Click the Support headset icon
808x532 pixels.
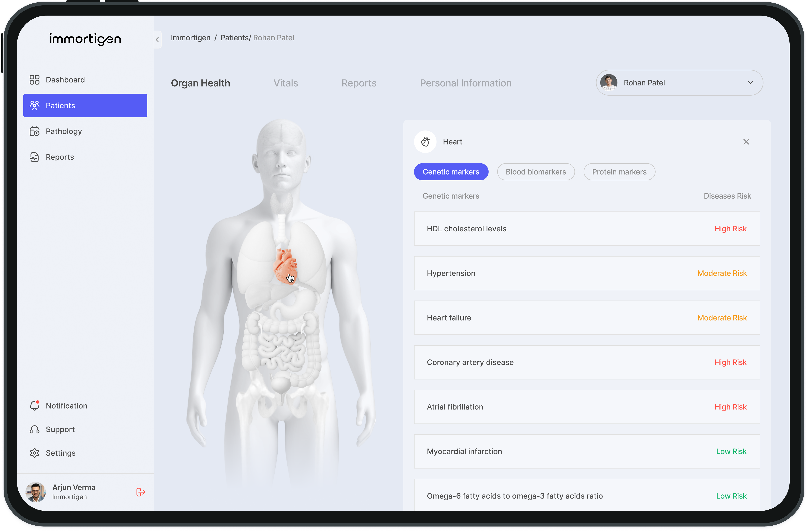(34, 429)
